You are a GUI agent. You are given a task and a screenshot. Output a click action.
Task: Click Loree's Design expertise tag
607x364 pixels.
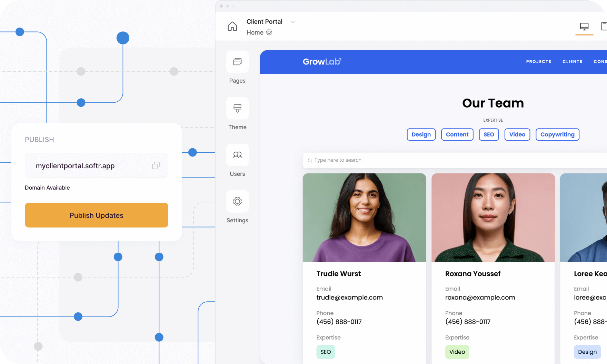(x=587, y=352)
